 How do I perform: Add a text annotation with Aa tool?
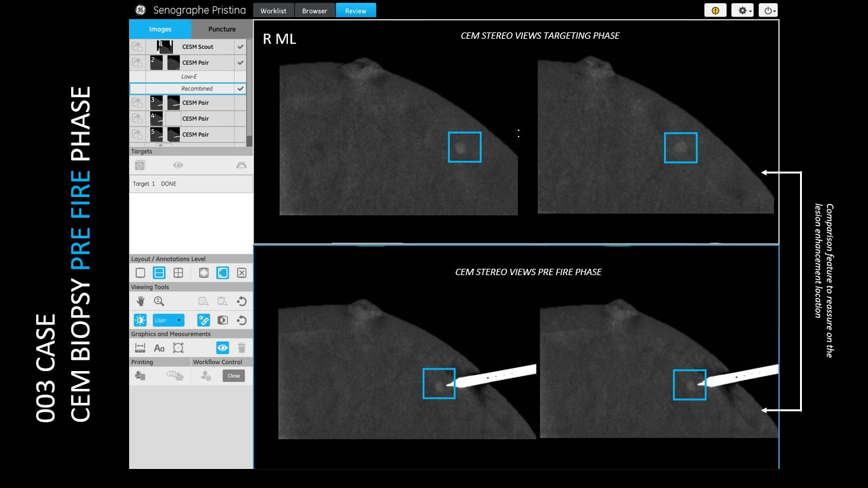tap(159, 348)
